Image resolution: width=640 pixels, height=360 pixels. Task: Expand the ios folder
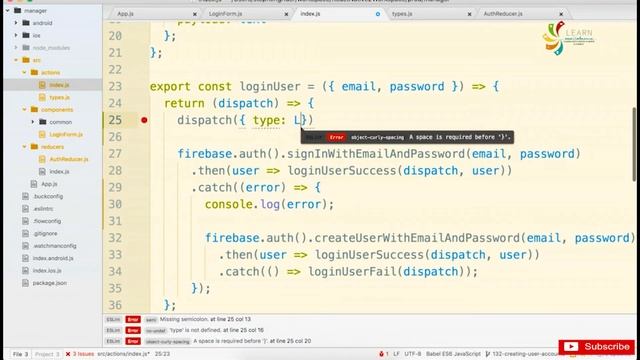[x=16, y=36]
